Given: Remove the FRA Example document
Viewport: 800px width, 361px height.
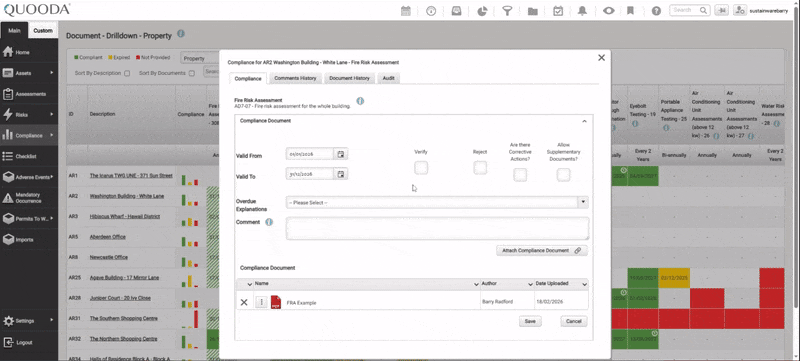Looking at the screenshot, I should coord(244,302).
